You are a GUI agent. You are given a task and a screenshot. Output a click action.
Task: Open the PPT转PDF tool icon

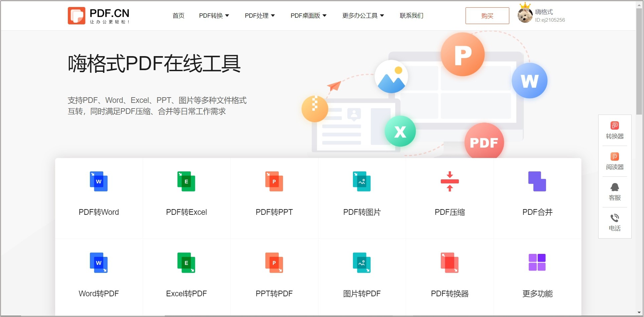(x=274, y=263)
